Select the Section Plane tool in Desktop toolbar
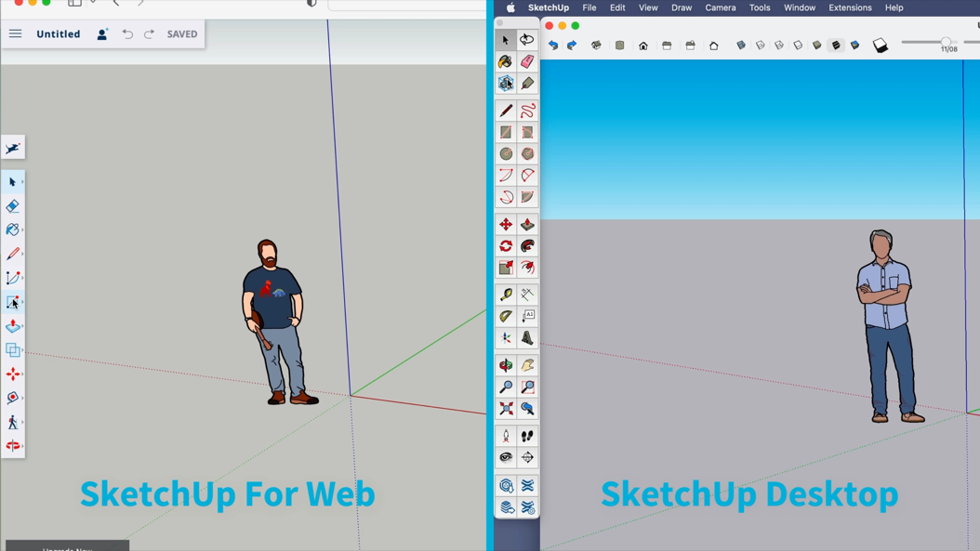Screen dimensions: 980x551 click(527, 457)
